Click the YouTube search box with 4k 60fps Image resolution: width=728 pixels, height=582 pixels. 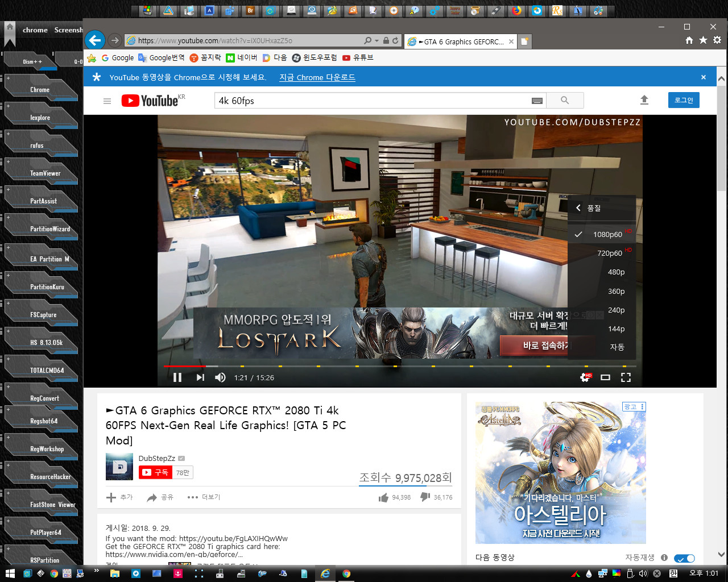click(x=373, y=101)
